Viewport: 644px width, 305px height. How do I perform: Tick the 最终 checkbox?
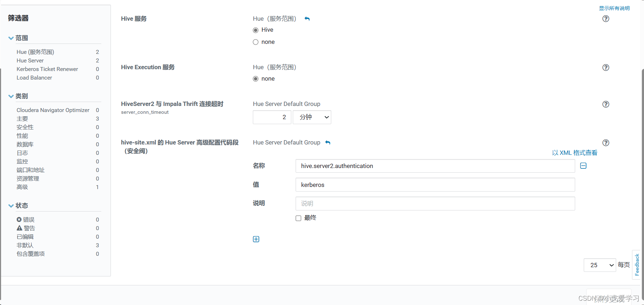click(x=298, y=218)
